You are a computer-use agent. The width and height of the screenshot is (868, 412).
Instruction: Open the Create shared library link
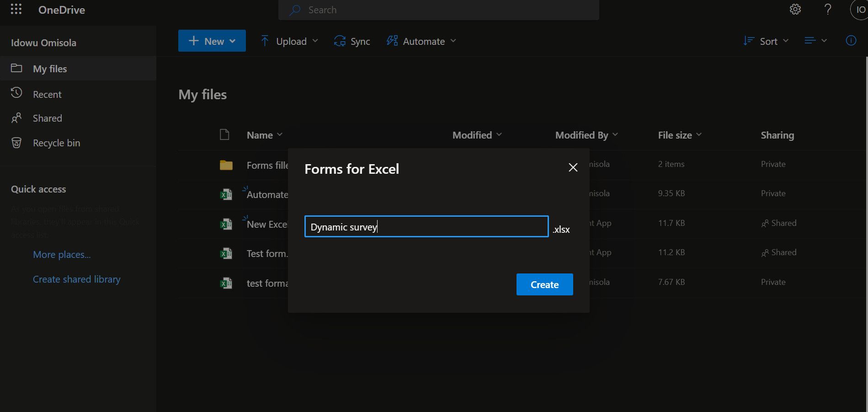[x=76, y=278]
